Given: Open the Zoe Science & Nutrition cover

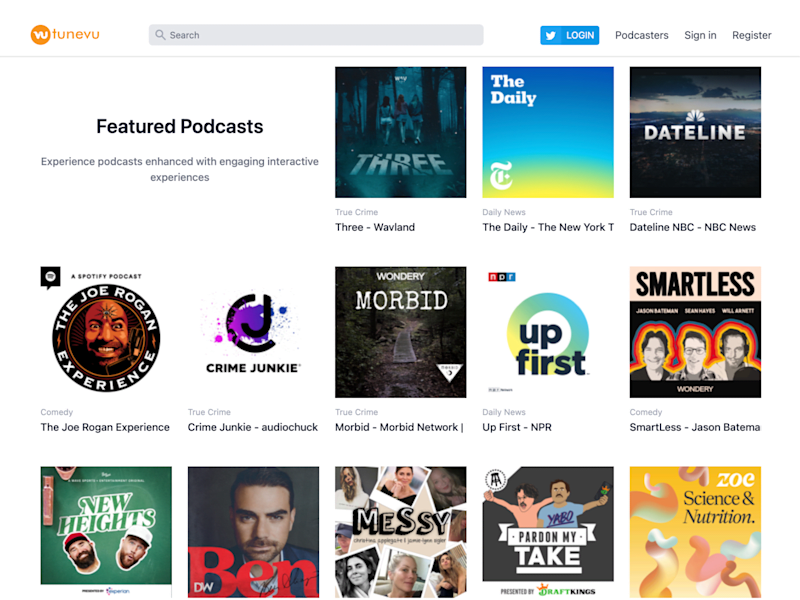Looking at the screenshot, I should tap(695, 532).
